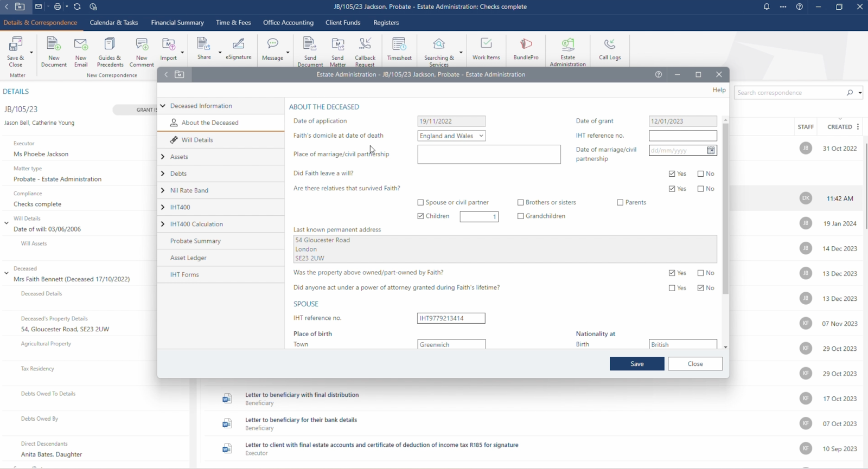Image resolution: width=868 pixels, height=469 pixels.
Task: Click the Place of marriage/civil partnership field
Action: [x=489, y=154]
